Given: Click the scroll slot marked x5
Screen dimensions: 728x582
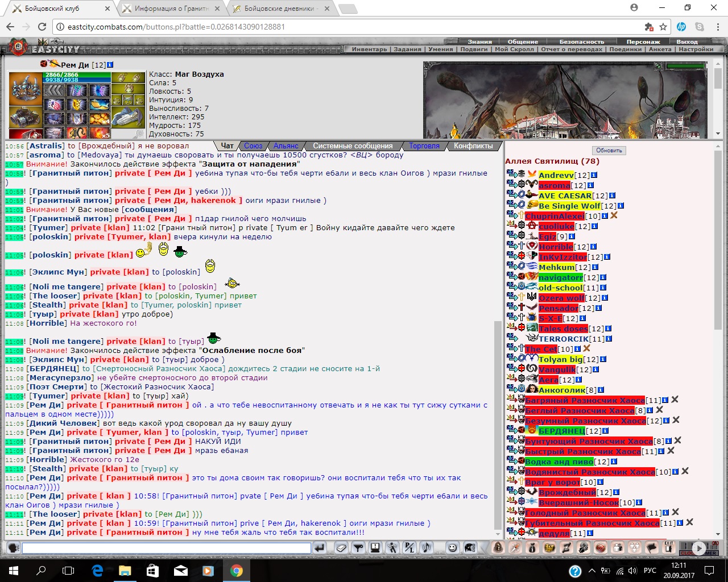Looking at the screenshot, I should click(100, 132).
